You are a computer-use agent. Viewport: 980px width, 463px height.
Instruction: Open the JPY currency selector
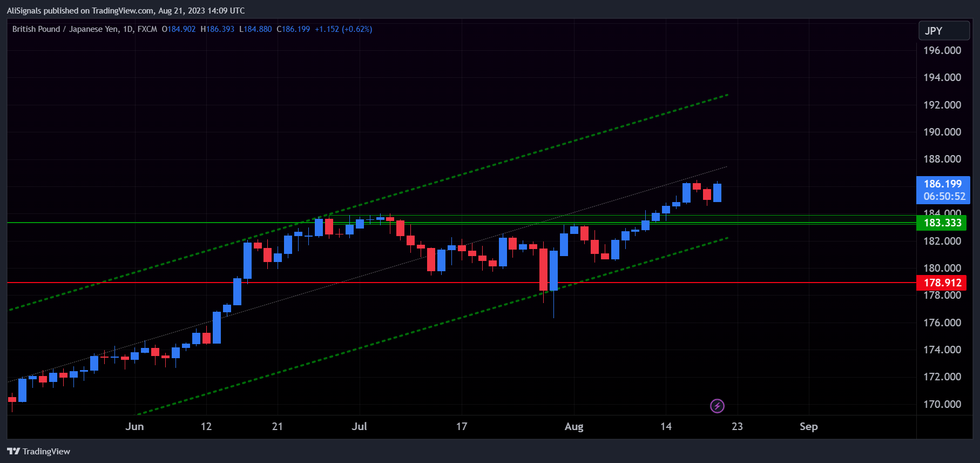tap(944, 31)
